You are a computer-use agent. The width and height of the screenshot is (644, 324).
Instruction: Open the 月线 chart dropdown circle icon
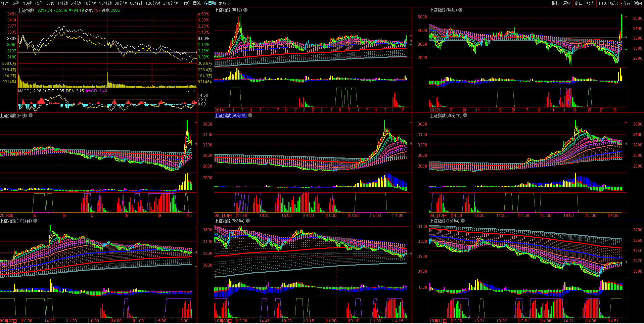coord(245,10)
